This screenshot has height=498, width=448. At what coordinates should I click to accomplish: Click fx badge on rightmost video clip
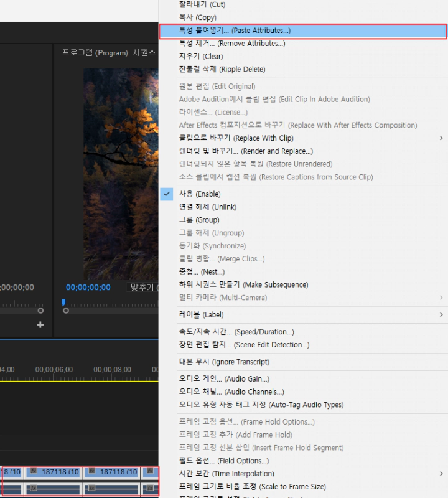(150, 471)
